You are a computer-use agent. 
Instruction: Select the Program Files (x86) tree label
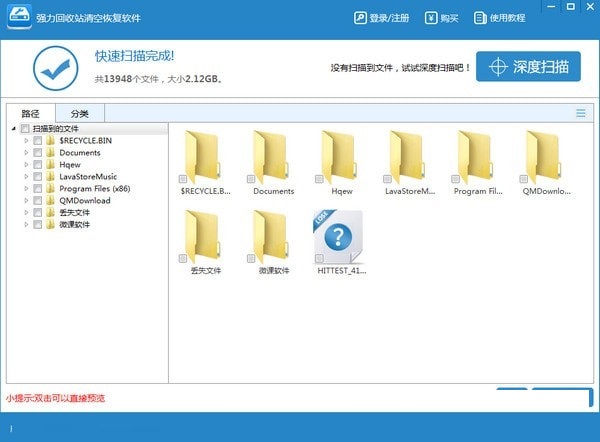[x=95, y=188]
